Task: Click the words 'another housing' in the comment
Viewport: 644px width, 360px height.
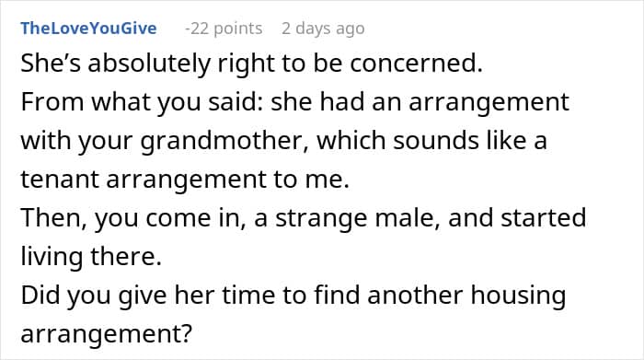Action: click(x=466, y=295)
